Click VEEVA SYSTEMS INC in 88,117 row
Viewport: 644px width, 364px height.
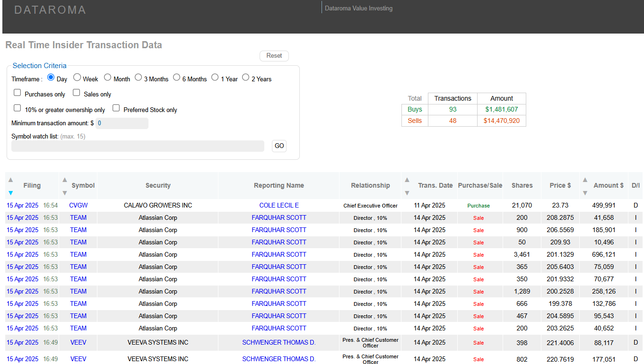158,342
